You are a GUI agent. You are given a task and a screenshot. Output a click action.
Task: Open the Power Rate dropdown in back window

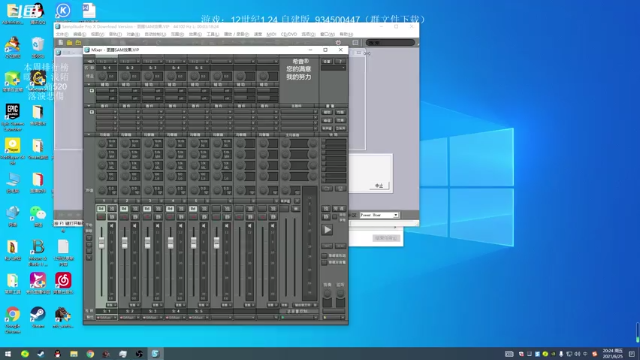coord(379,215)
